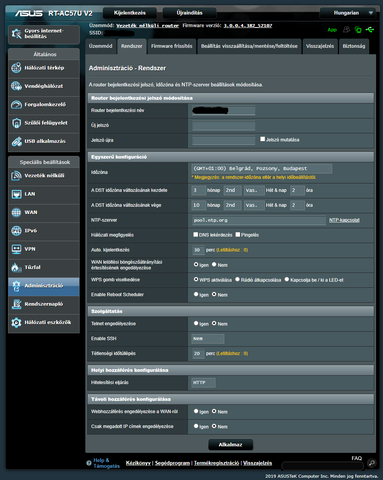The height and width of the screenshot is (480, 383).
Task: Select Igen for Enable Reboot Scheduler
Action: click(x=196, y=294)
